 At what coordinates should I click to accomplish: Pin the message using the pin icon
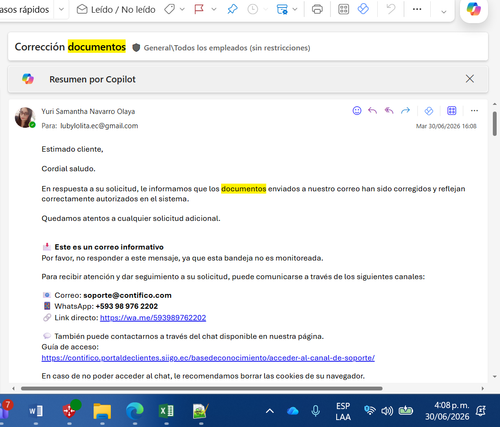(232, 9)
